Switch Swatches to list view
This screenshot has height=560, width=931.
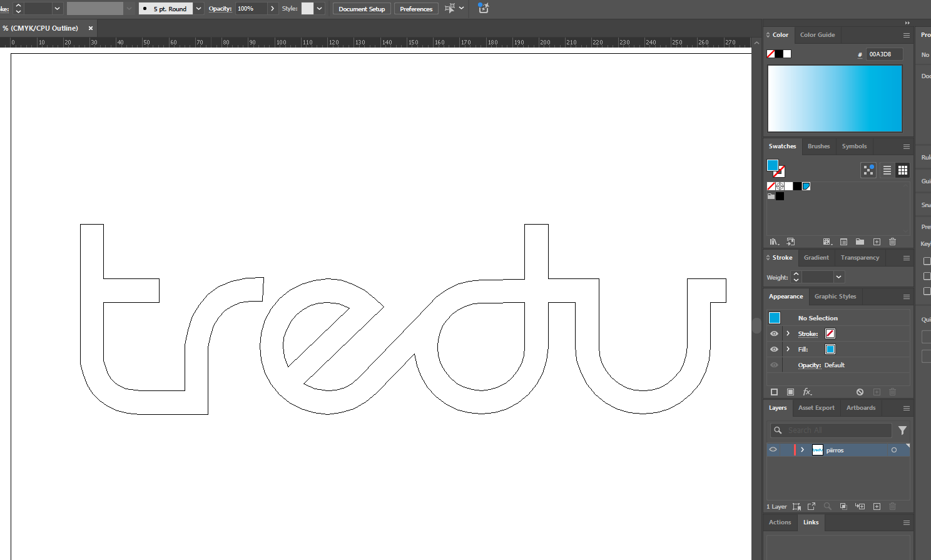pos(887,170)
